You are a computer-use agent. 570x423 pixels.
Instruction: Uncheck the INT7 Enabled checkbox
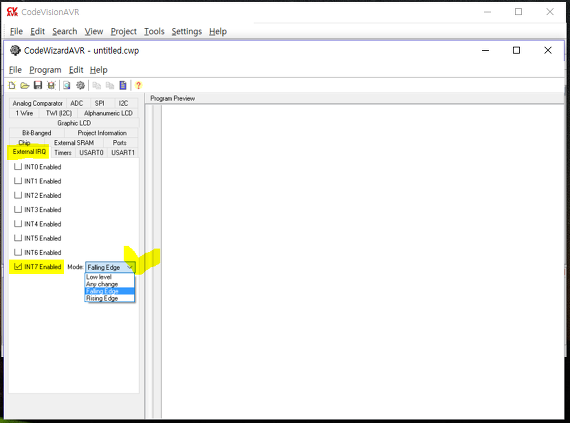(18, 266)
